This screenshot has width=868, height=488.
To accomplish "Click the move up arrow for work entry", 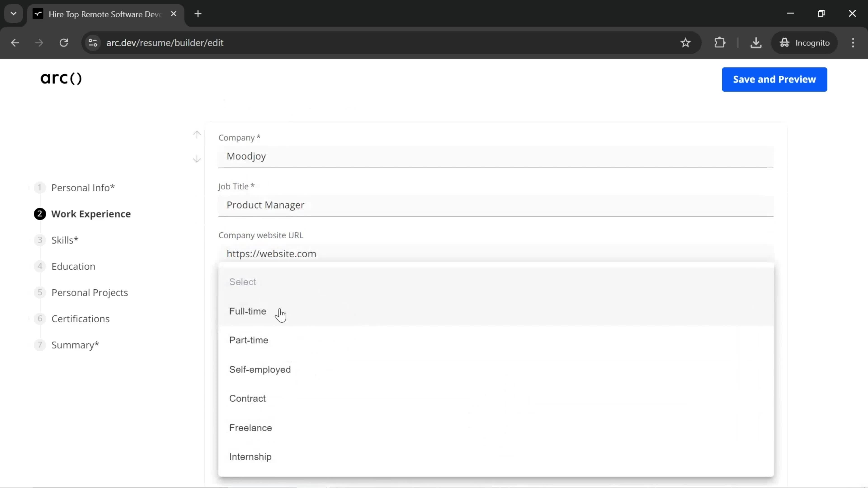I will point(197,134).
